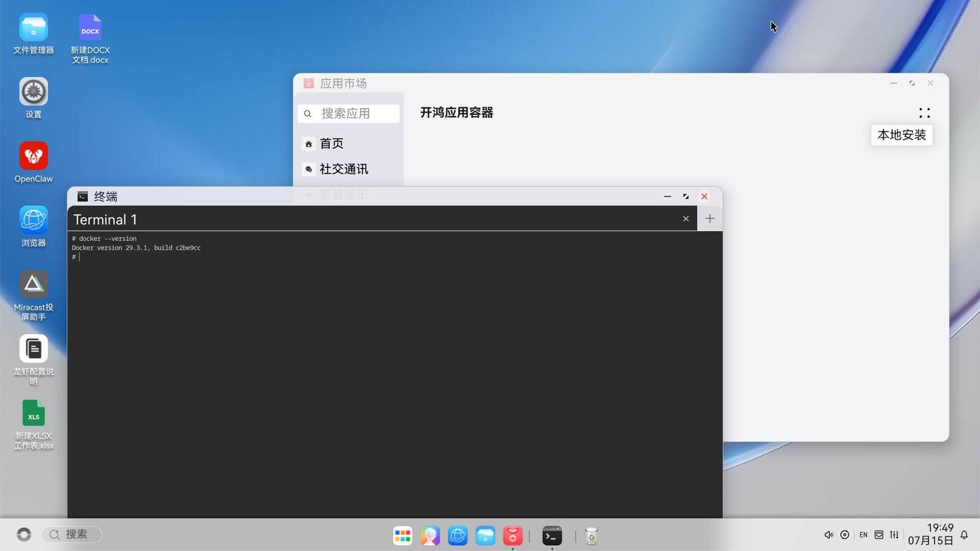This screenshot has height=551, width=980.
Task: Select the Terminal 1 tab
Action: pyautogui.click(x=382, y=219)
